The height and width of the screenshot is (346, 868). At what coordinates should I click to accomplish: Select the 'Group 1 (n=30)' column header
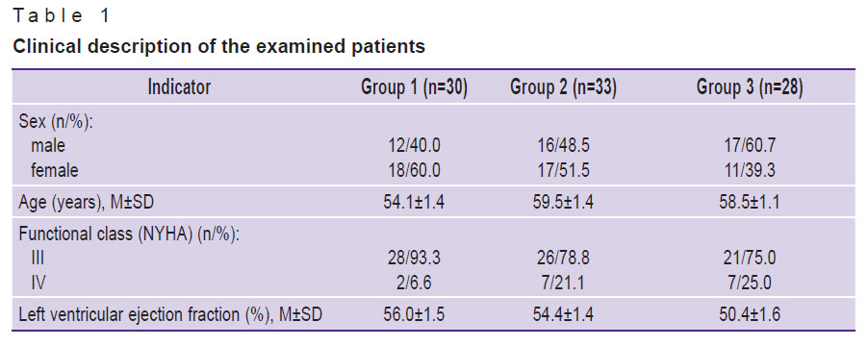[414, 87]
